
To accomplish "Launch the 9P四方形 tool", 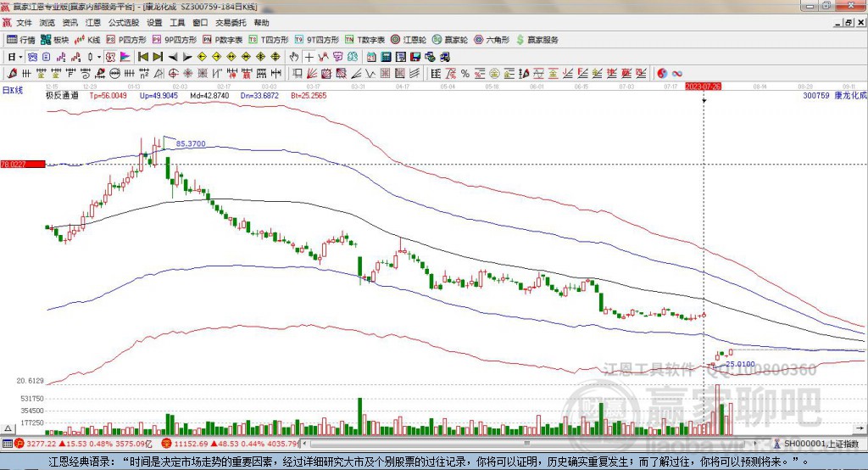I will point(175,40).
